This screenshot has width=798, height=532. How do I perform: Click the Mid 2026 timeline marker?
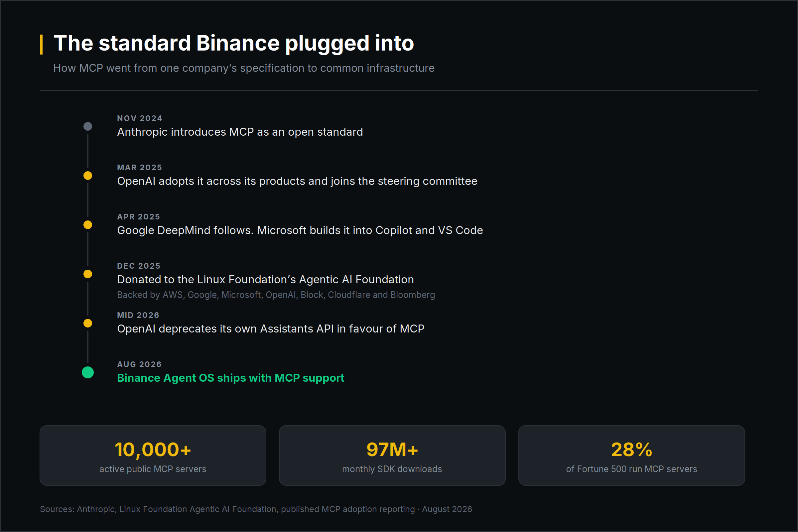coord(88,323)
